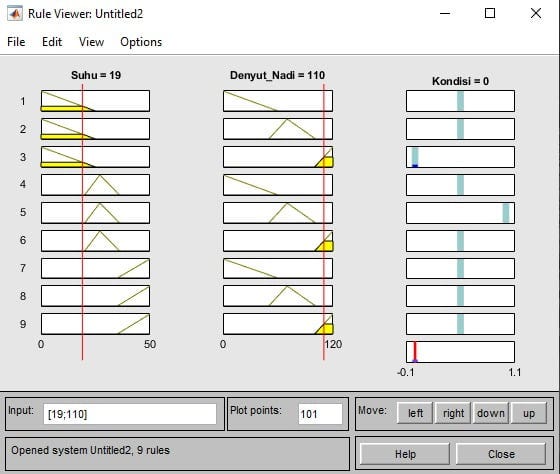The height and width of the screenshot is (474, 560).
Task: Select rule number 8
Action: (x=23, y=296)
